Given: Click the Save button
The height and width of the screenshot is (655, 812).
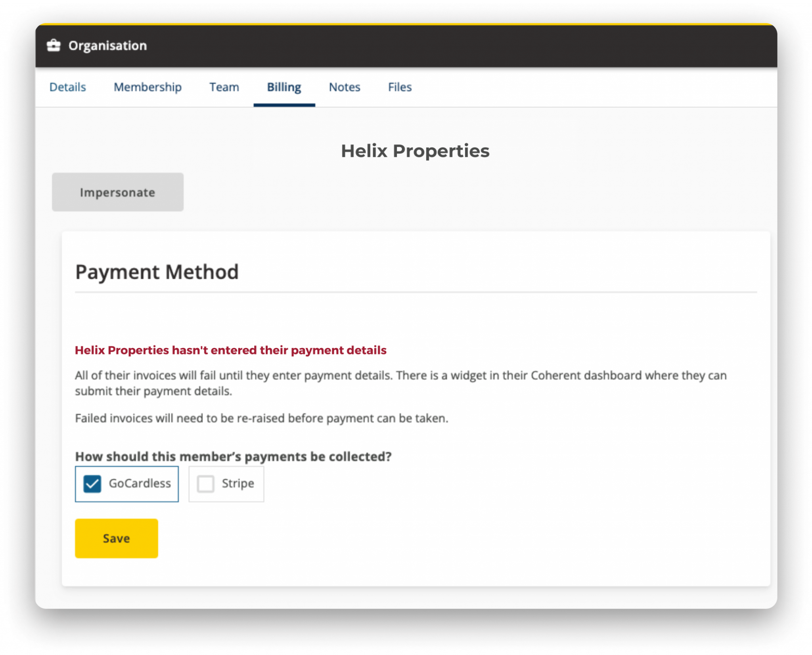Looking at the screenshot, I should click(117, 539).
